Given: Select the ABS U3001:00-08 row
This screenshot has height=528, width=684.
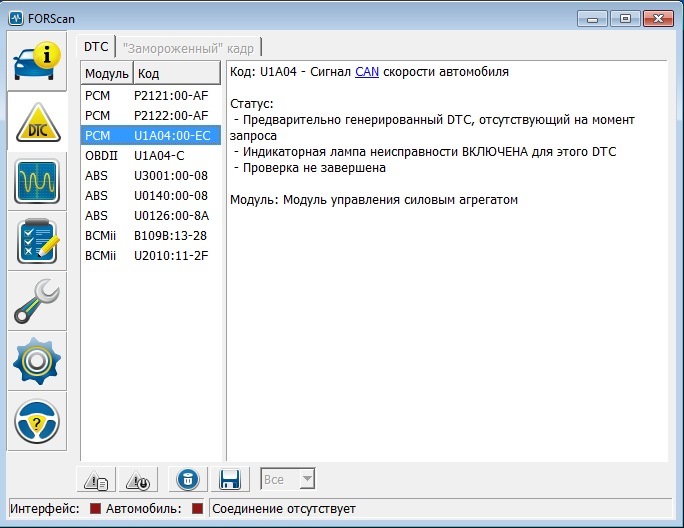Looking at the screenshot, I should click(x=151, y=176).
